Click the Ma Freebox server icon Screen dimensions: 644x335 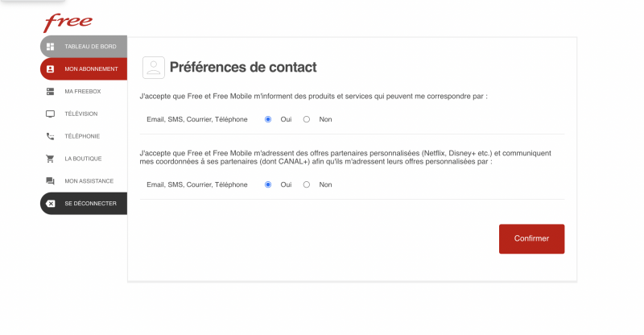[50, 91]
